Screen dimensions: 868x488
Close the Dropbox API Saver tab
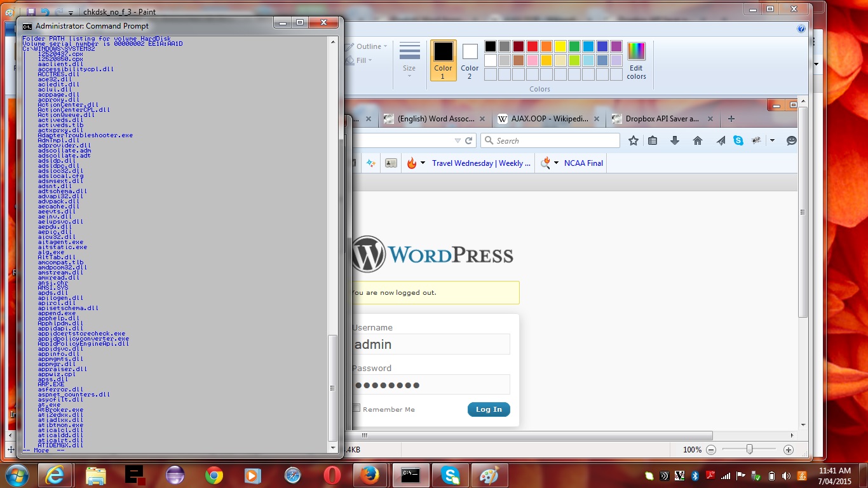click(x=710, y=119)
